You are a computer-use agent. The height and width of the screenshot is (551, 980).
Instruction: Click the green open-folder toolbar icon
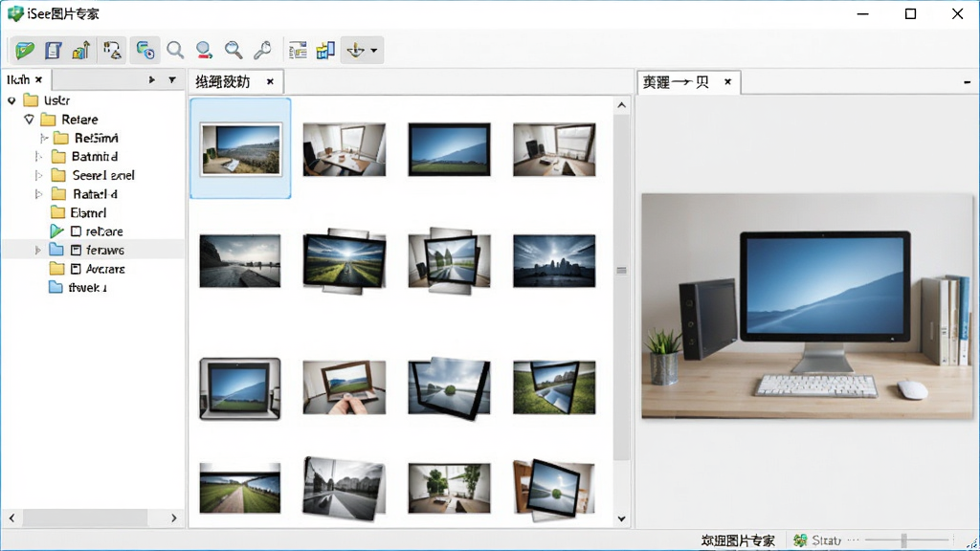[25, 50]
